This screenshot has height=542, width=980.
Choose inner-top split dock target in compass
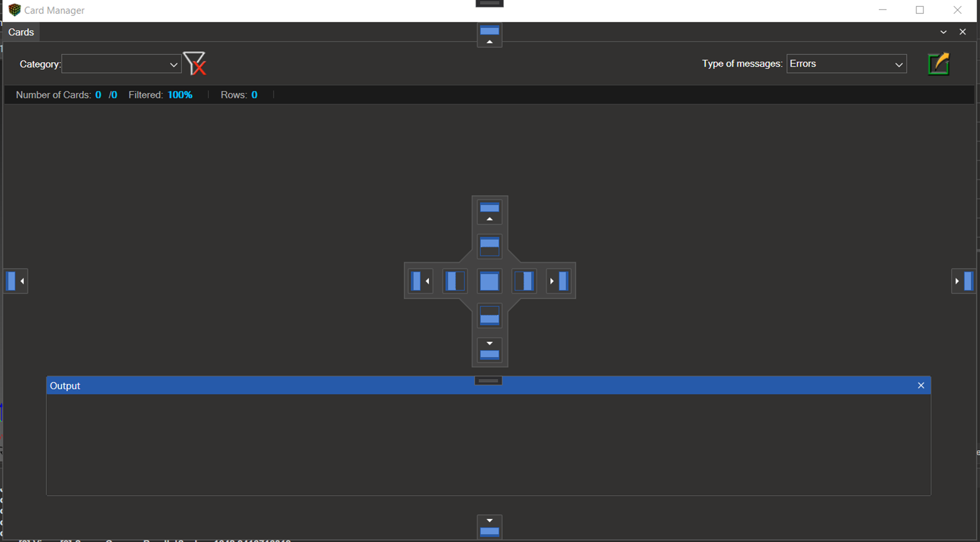coord(489,247)
